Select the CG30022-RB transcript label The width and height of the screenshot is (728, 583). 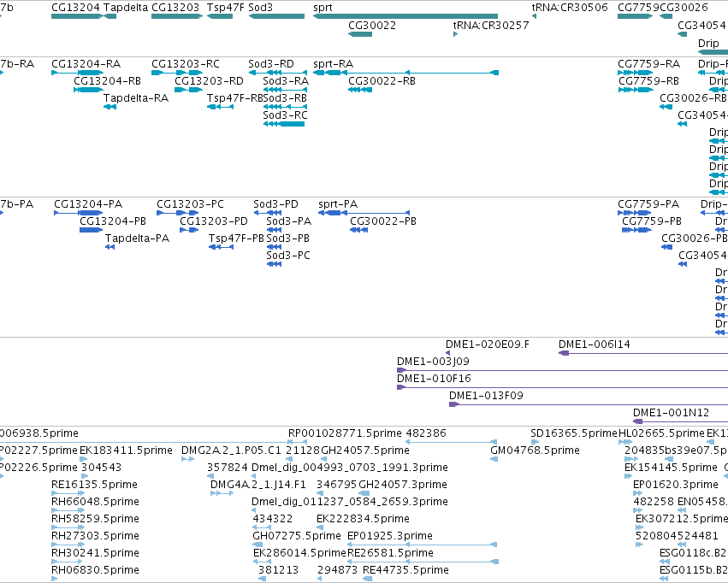[382, 80]
